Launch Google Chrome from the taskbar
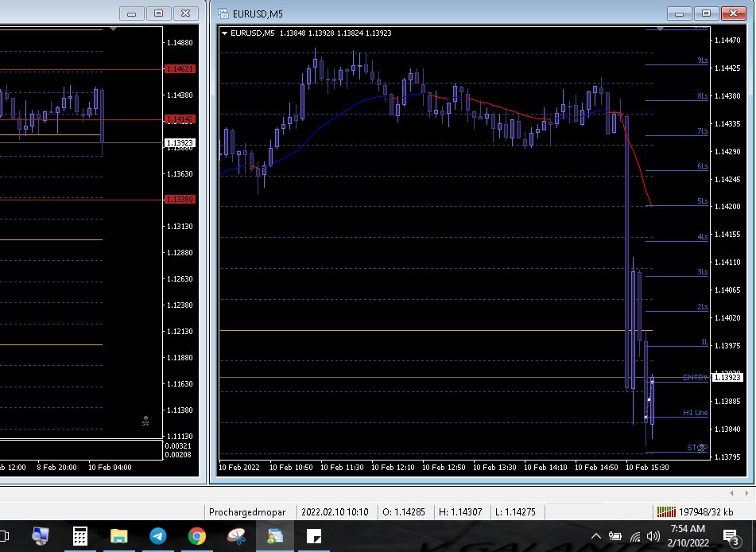Image resolution: width=756 pixels, height=552 pixels. 197,536
